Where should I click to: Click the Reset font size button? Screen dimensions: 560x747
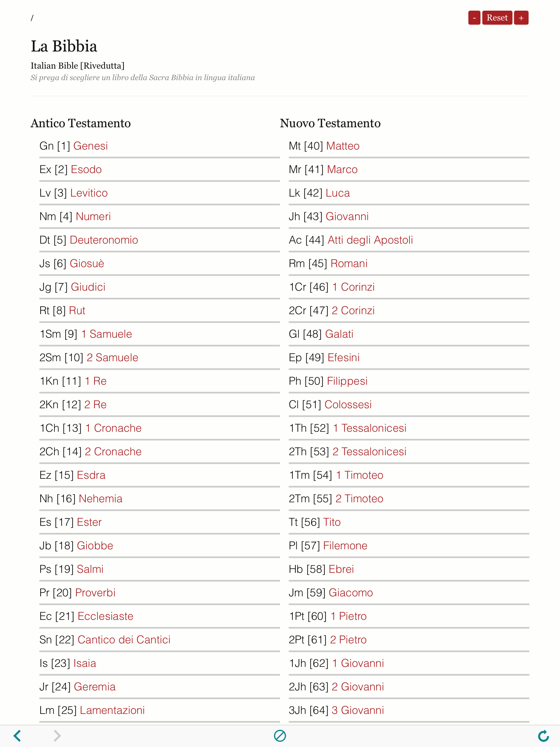[497, 18]
